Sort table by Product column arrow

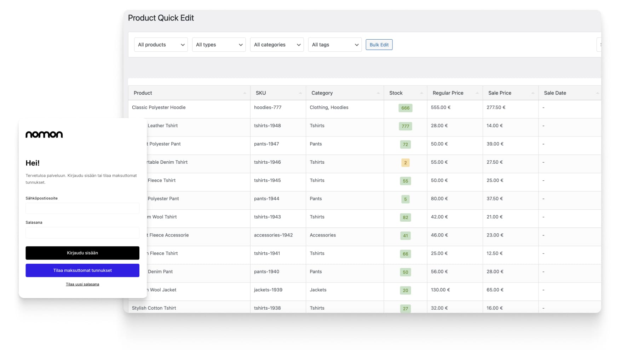pyautogui.click(x=245, y=93)
